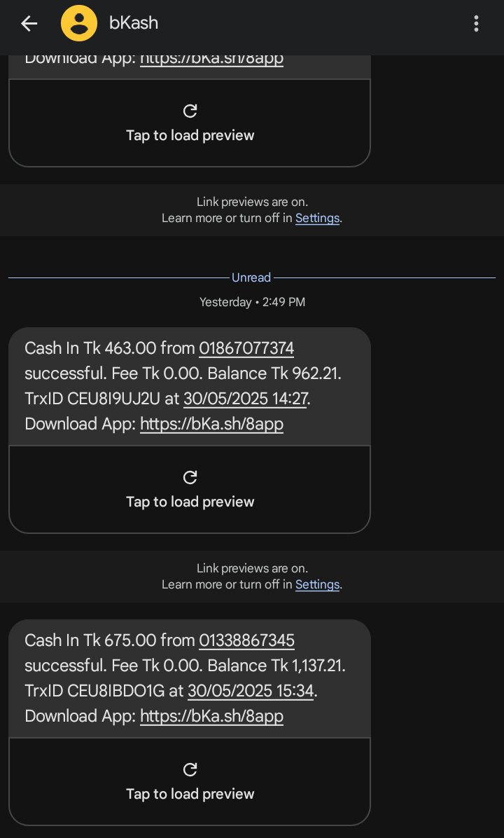This screenshot has height=838, width=504.
Task: Open Settings link below the first preview card
Action: pos(317,218)
